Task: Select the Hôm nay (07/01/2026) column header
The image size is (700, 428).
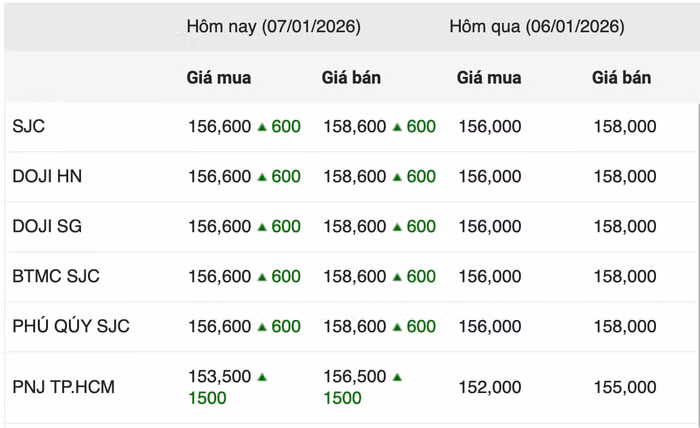Action: (x=273, y=27)
